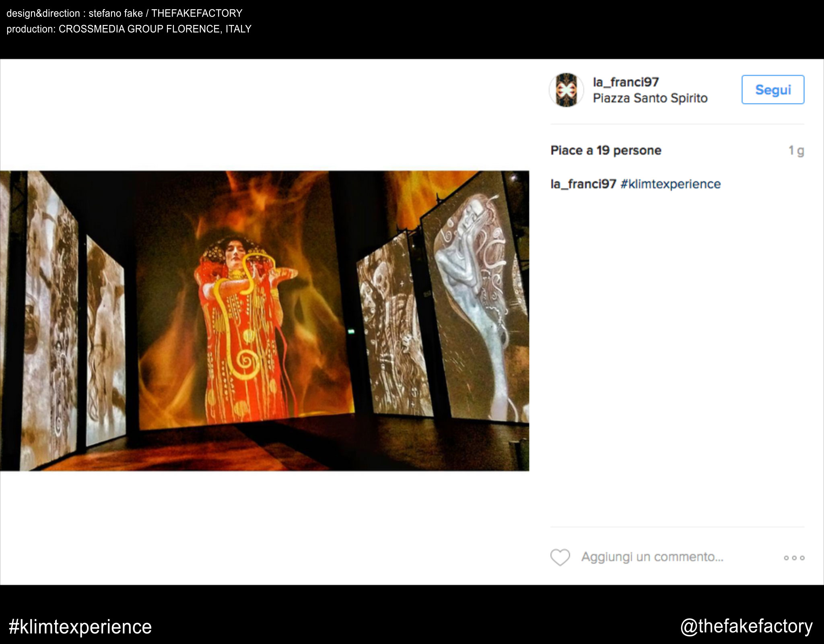Click the heart like icon

coord(560,557)
